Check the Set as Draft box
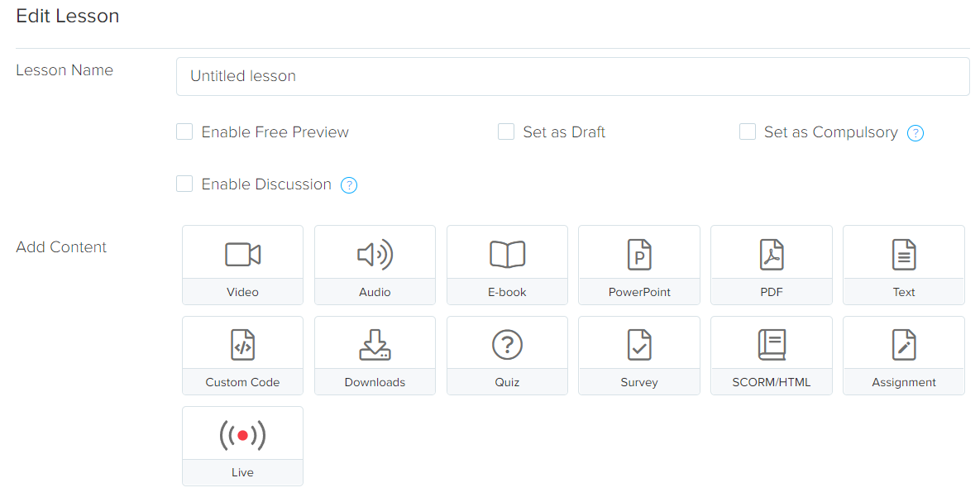 tap(505, 131)
